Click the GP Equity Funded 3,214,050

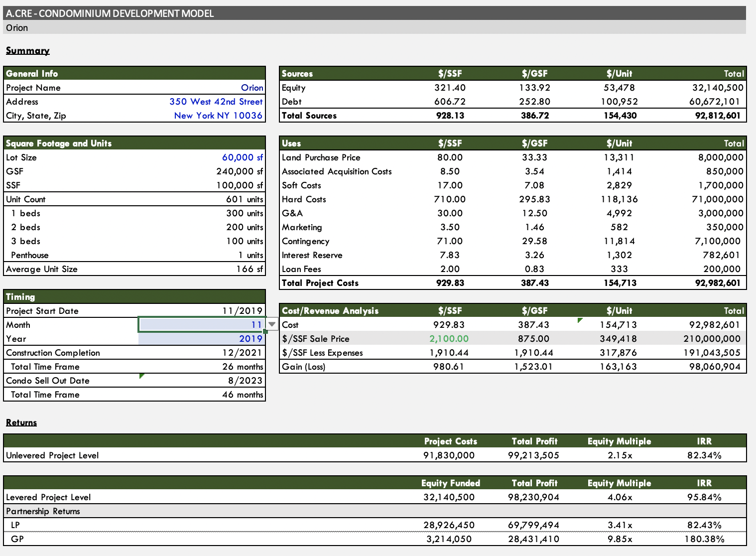449,539
